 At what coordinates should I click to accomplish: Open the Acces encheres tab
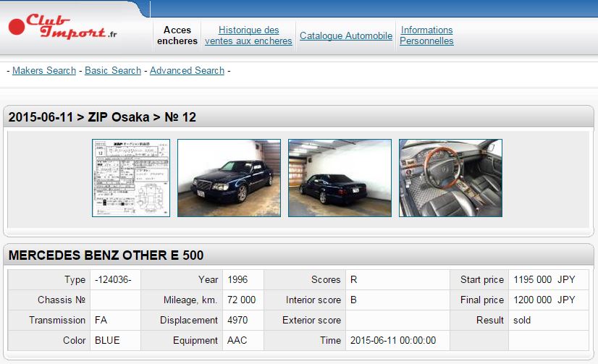click(177, 35)
